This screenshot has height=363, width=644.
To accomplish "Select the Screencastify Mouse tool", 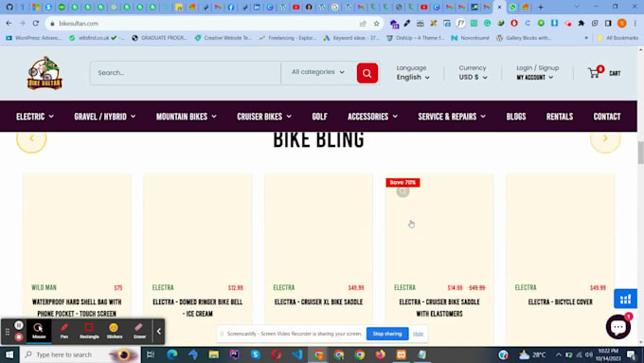I will pos(39,331).
